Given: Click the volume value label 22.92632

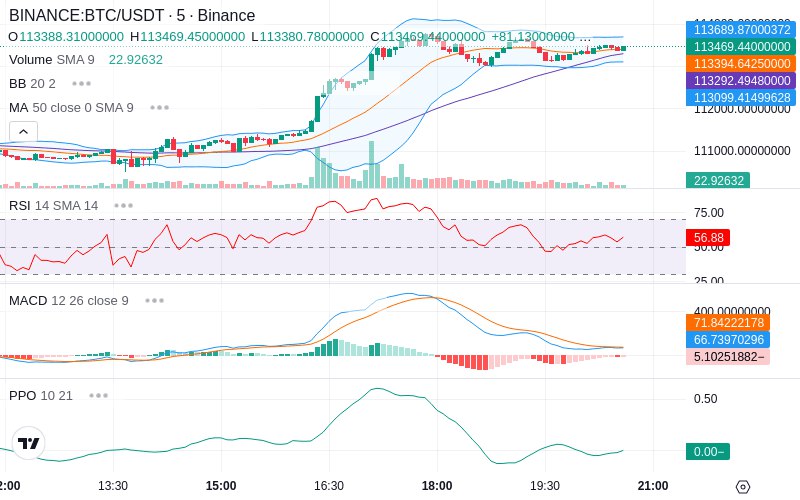Looking at the screenshot, I should pyautogui.click(x=718, y=180).
